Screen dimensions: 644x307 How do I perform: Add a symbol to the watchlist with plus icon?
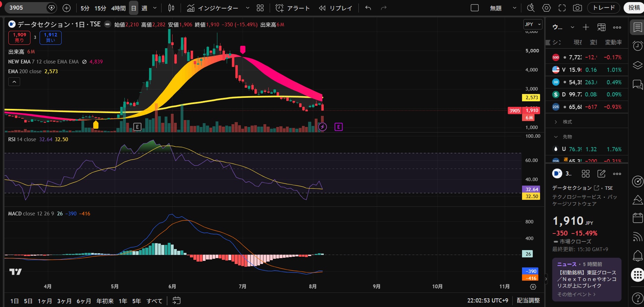(x=586, y=27)
